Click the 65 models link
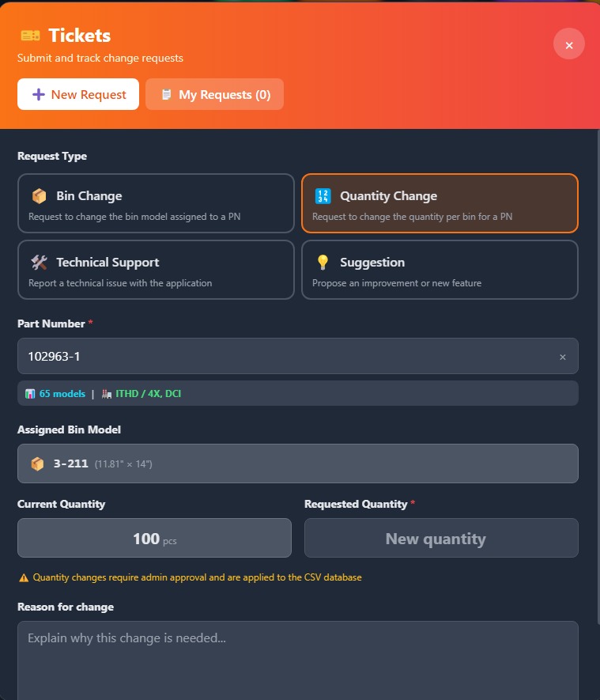The image size is (600, 700). click(62, 393)
